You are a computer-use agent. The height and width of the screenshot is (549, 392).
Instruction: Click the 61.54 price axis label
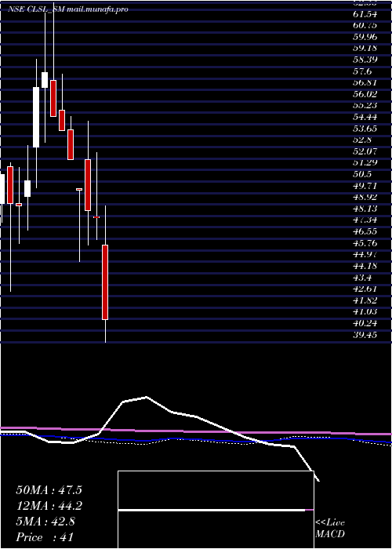(365, 14)
